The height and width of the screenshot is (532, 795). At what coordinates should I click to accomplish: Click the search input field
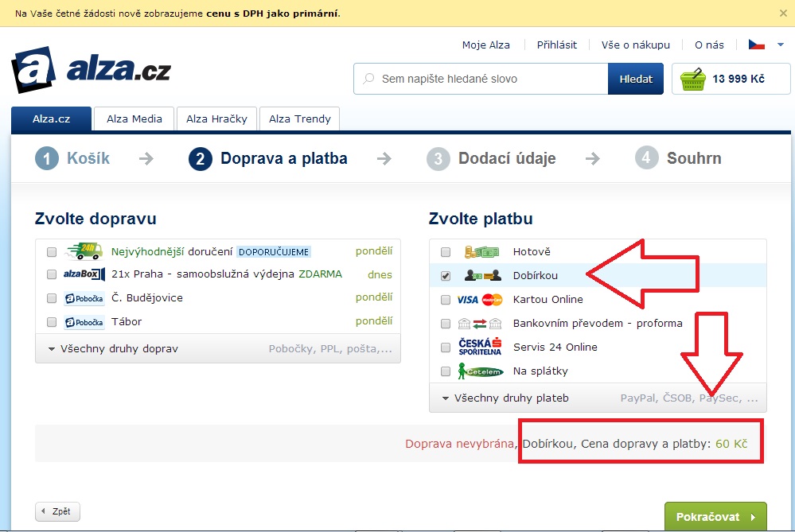tap(481, 79)
